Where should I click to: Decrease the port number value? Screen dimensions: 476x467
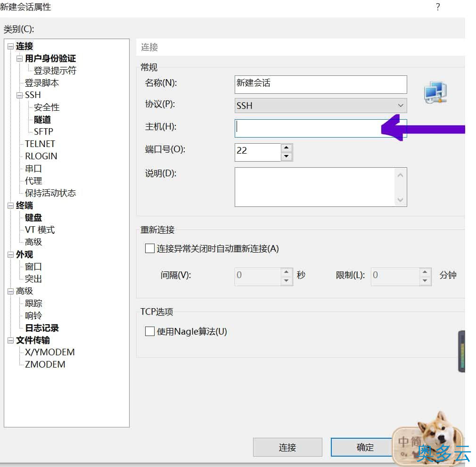click(x=286, y=156)
